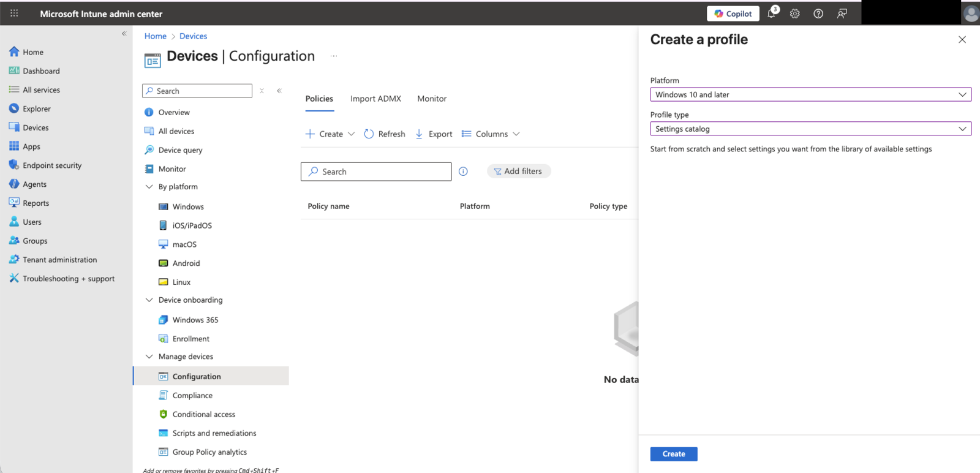Launch Copilot from the header

[733, 13]
